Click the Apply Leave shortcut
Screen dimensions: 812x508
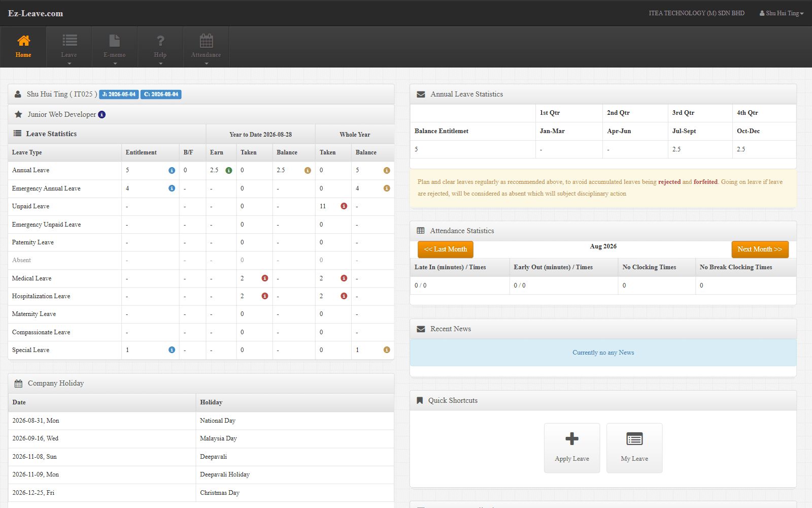[572, 448]
